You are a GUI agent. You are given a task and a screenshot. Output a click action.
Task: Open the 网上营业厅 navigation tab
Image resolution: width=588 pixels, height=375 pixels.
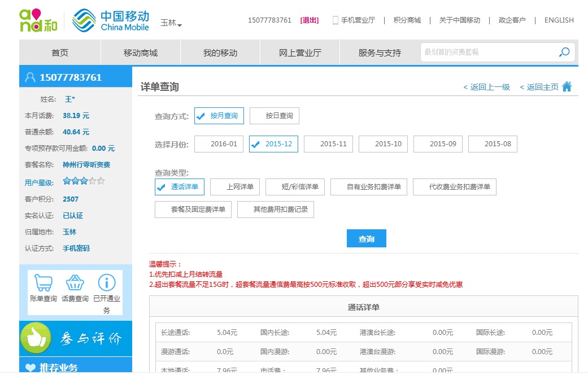[300, 53]
